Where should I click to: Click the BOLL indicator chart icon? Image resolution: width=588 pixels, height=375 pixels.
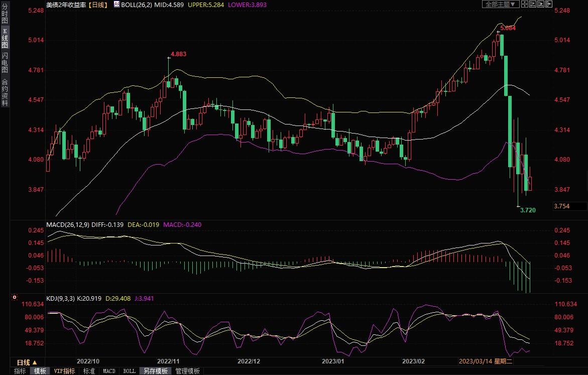[x=116, y=5]
